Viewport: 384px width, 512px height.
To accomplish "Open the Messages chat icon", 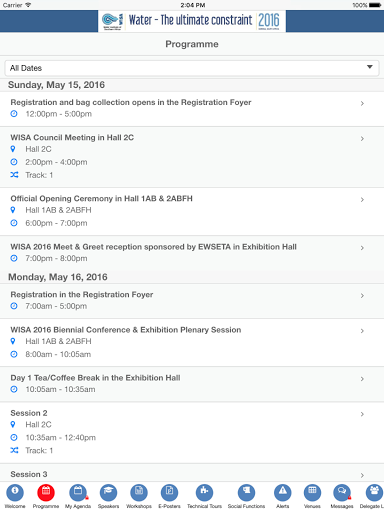I will pyautogui.click(x=342, y=492).
